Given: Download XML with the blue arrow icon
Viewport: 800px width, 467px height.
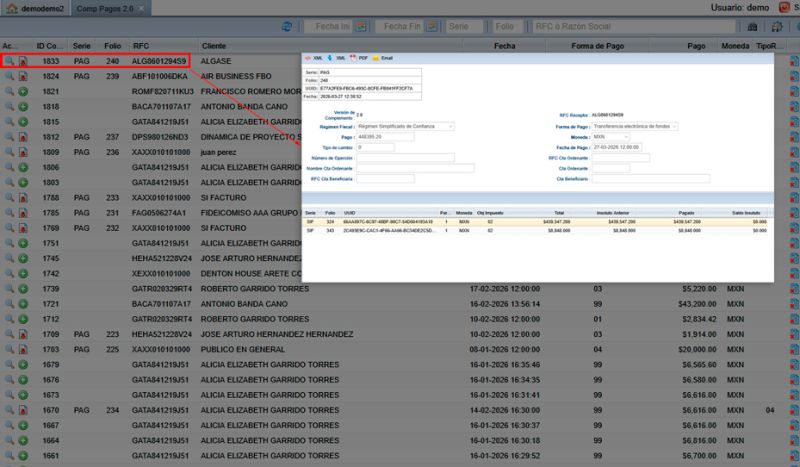Looking at the screenshot, I should 330,59.
